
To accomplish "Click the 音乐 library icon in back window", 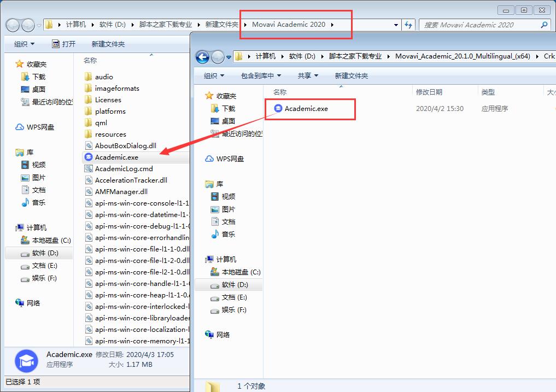I will point(25,203).
